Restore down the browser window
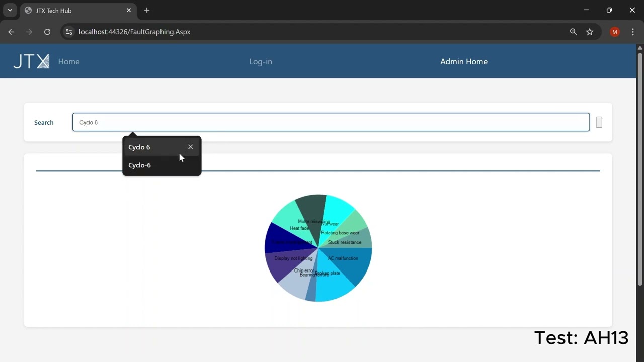Viewport: 644px width, 362px height. tap(609, 10)
